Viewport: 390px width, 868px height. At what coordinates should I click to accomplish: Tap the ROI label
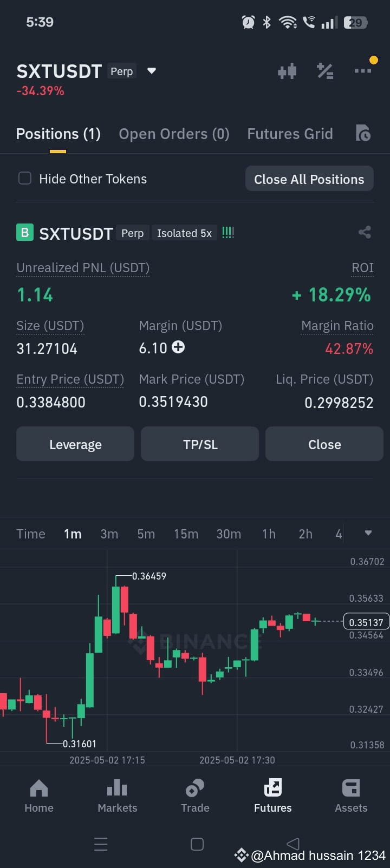[x=362, y=268]
